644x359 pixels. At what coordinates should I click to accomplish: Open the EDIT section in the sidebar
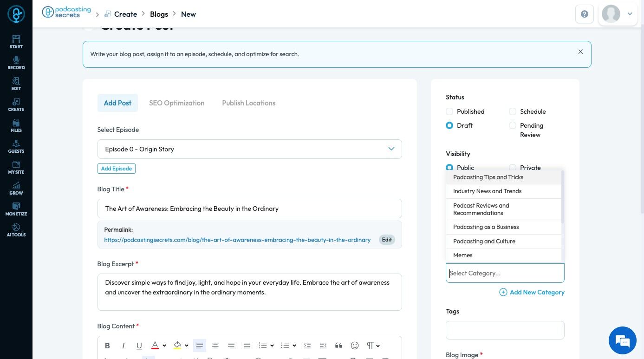pyautogui.click(x=16, y=84)
